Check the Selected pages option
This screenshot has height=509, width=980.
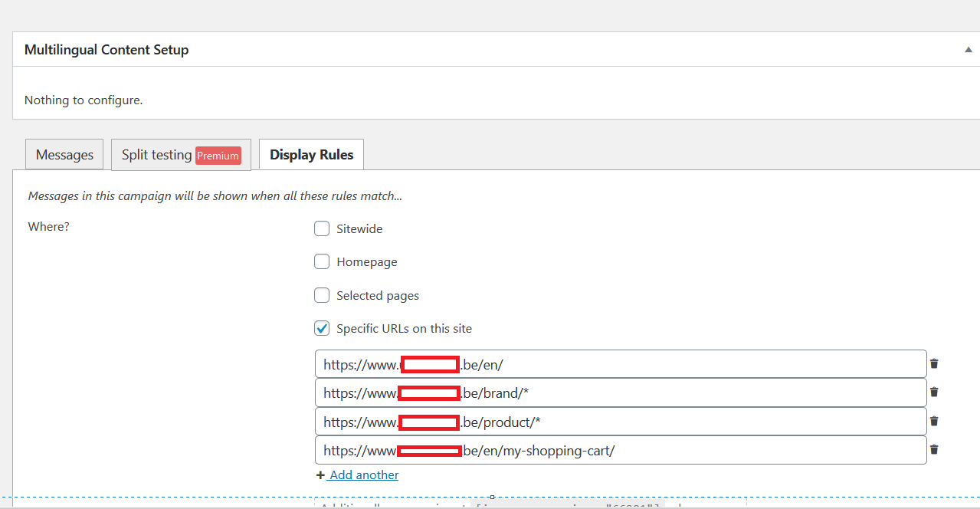tap(322, 295)
